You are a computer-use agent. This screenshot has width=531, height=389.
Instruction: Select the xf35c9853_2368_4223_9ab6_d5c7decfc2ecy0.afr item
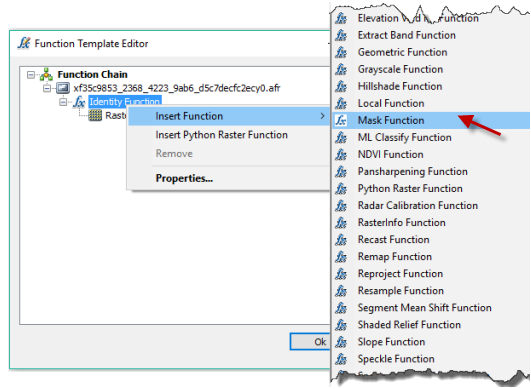click(177, 88)
